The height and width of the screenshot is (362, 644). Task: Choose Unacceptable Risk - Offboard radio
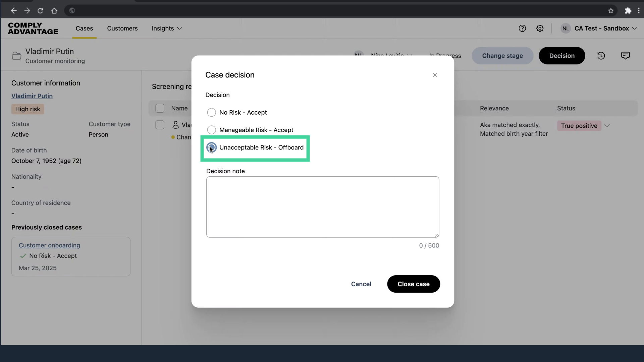pos(211,147)
